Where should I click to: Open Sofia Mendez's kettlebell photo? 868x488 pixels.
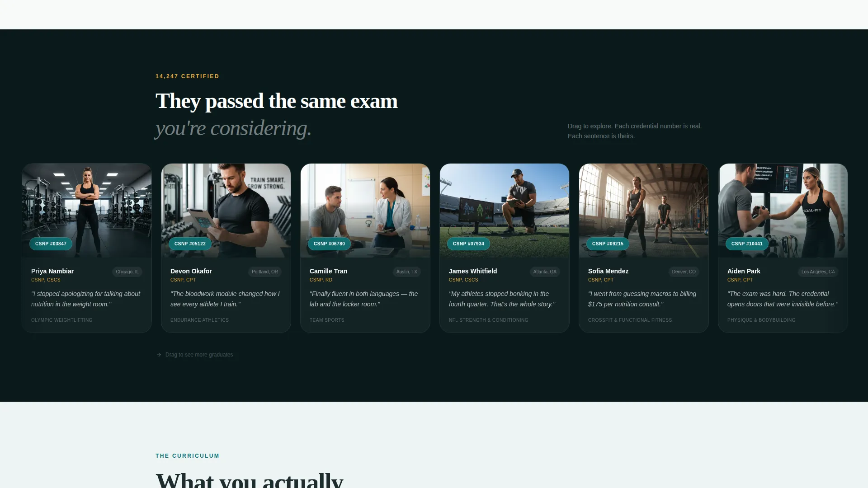point(644,211)
